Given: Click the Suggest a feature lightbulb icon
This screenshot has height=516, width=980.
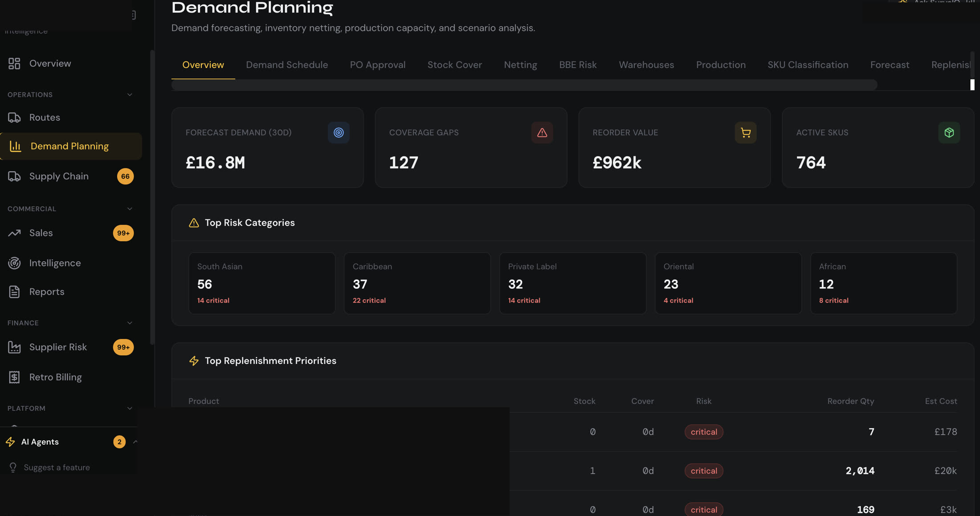Looking at the screenshot, I should coord(13,467).
